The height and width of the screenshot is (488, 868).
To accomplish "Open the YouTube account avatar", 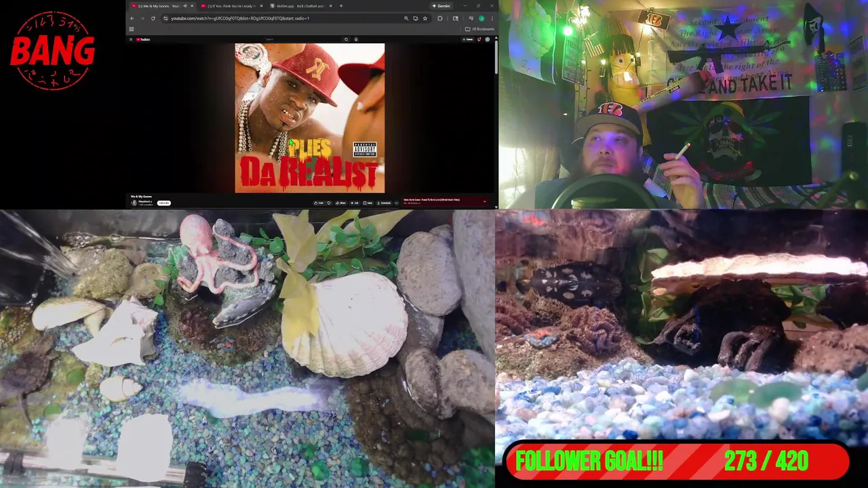I will pos(488,39).
